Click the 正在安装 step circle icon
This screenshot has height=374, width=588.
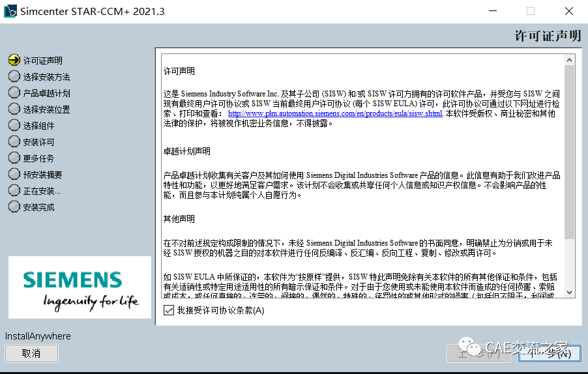(x=14, y=190)
